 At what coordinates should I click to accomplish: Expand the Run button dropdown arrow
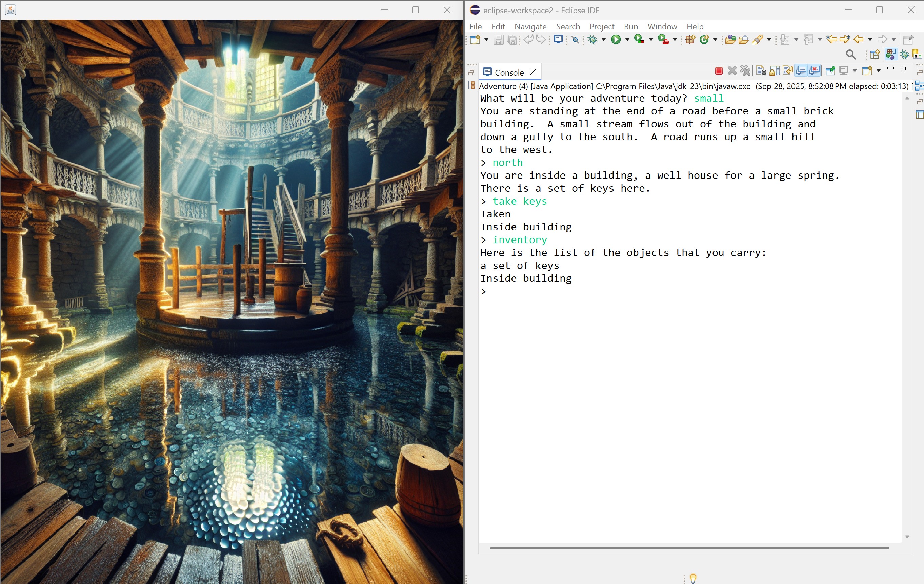(x=627, y=40)
